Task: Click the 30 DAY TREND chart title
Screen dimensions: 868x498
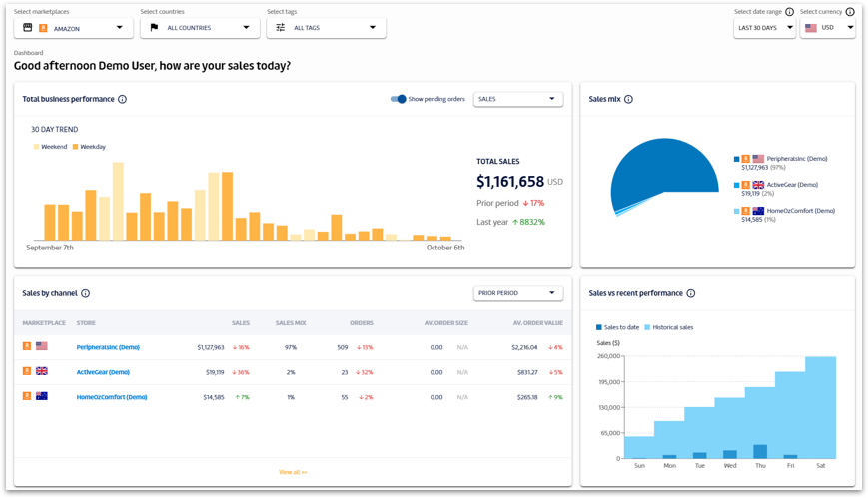Action: 54,129
